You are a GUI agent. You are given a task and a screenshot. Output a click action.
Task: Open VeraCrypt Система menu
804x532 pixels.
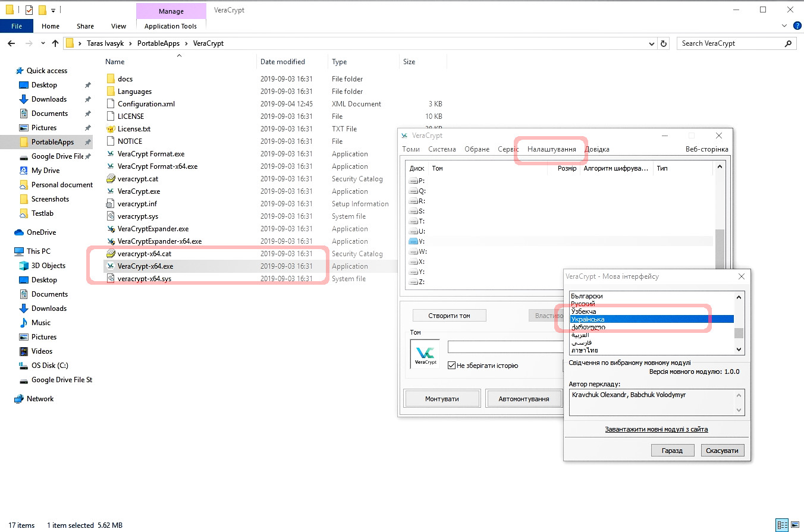(x=442, y=149)
